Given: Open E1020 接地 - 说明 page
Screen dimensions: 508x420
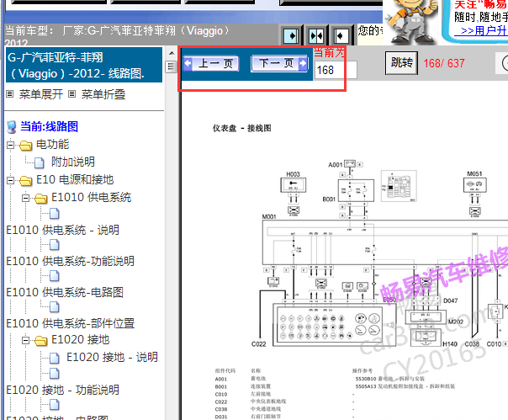Looking at the screenshot, I should tap(112, 357).
